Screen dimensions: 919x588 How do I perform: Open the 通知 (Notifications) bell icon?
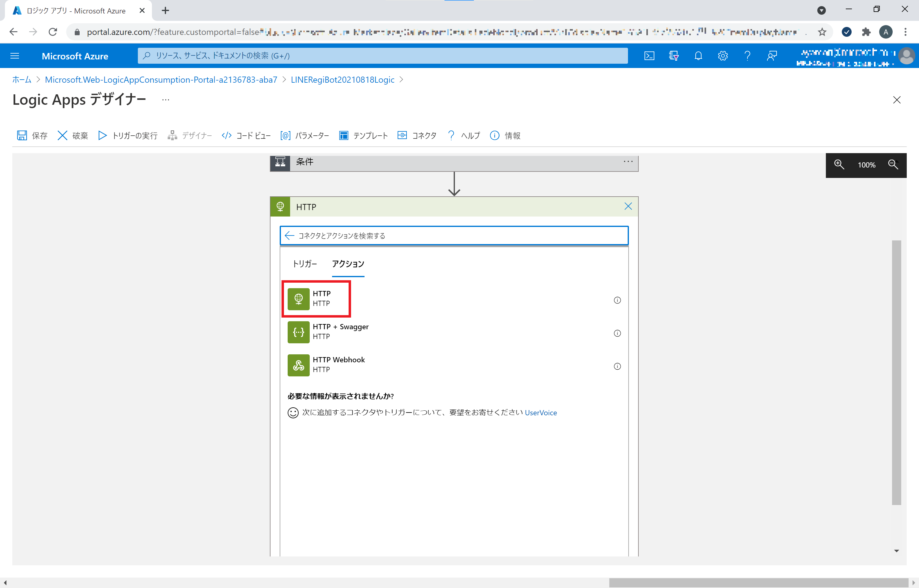point(698,56)
